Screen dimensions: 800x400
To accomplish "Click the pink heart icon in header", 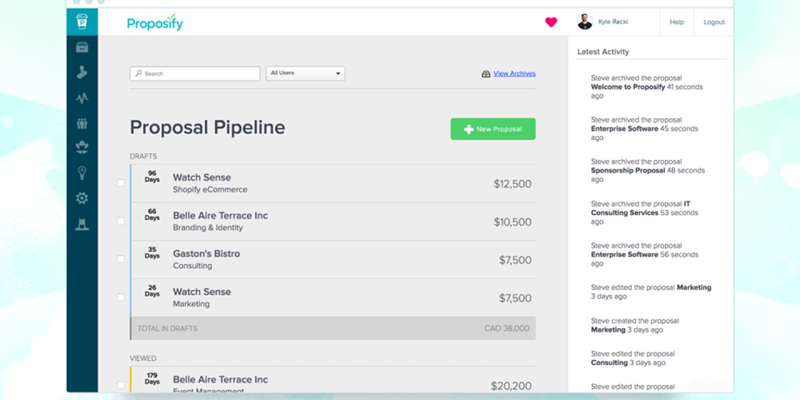I will click(x=551, y=22).
